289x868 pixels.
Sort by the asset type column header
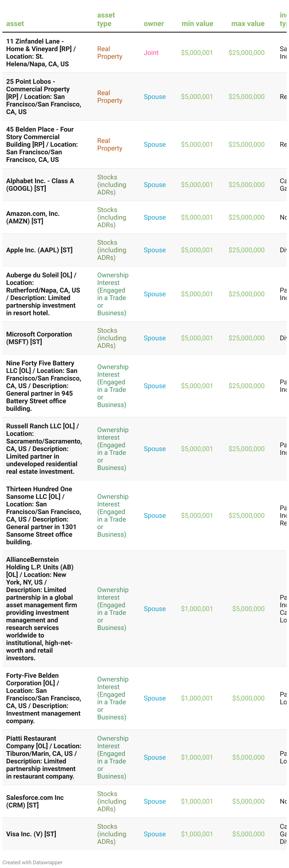point(107,20)
